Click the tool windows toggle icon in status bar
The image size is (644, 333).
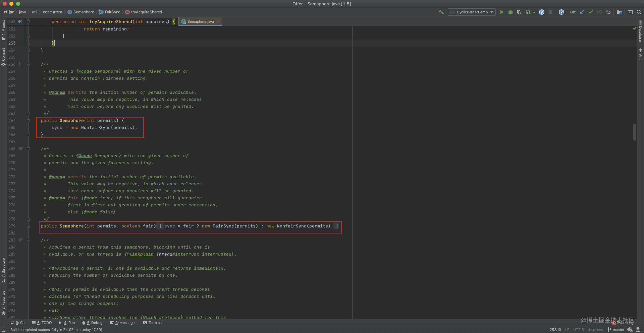[x=4, y=330]
